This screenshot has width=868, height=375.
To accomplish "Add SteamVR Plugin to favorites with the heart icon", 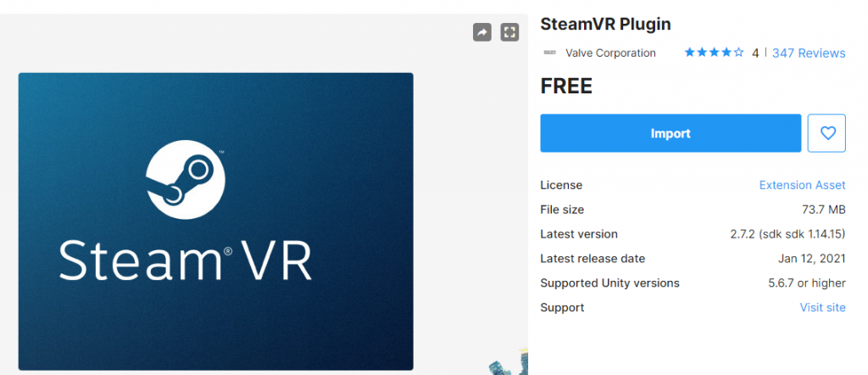I will [x=826, y=133].
